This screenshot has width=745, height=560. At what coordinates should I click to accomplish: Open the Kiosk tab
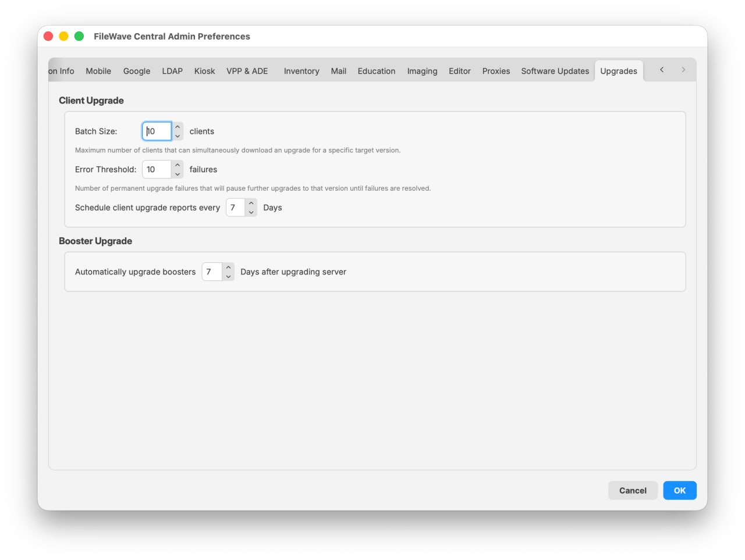pyautogui.click(x=204, y=71)
